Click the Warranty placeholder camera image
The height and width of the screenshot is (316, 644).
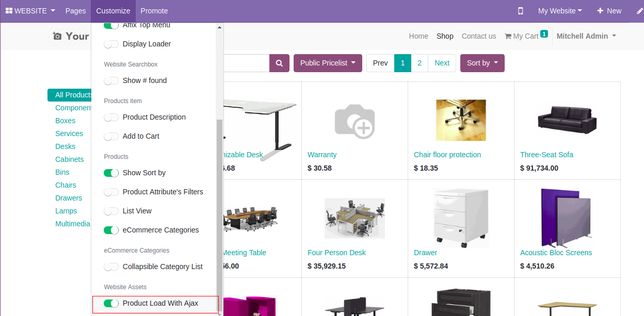pyautogui.click(x=355, y=121)
